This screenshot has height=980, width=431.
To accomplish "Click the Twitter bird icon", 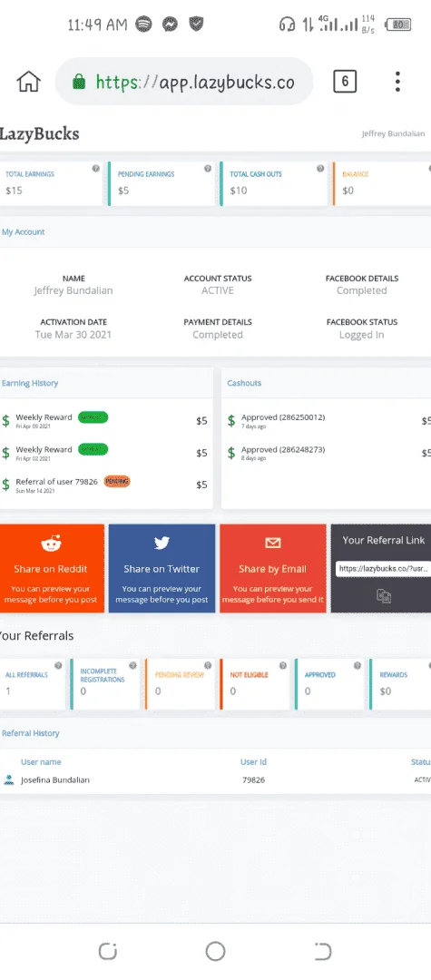I will tap(162, 543).
